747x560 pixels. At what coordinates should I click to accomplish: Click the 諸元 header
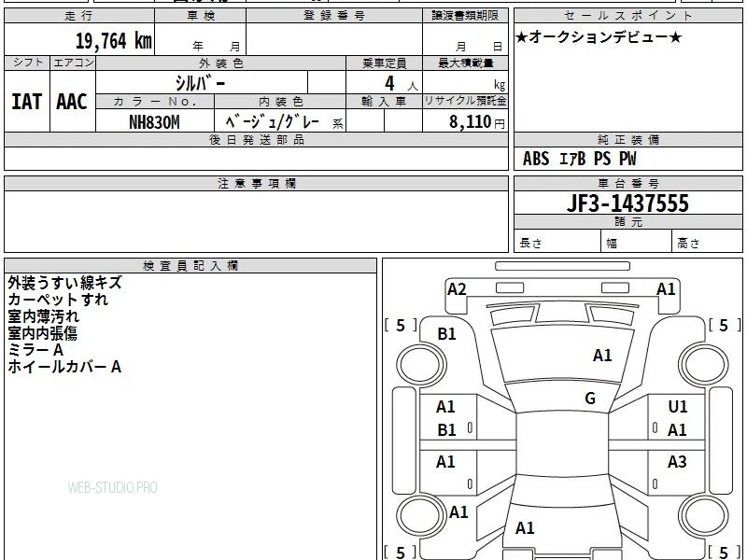(627, 221)
